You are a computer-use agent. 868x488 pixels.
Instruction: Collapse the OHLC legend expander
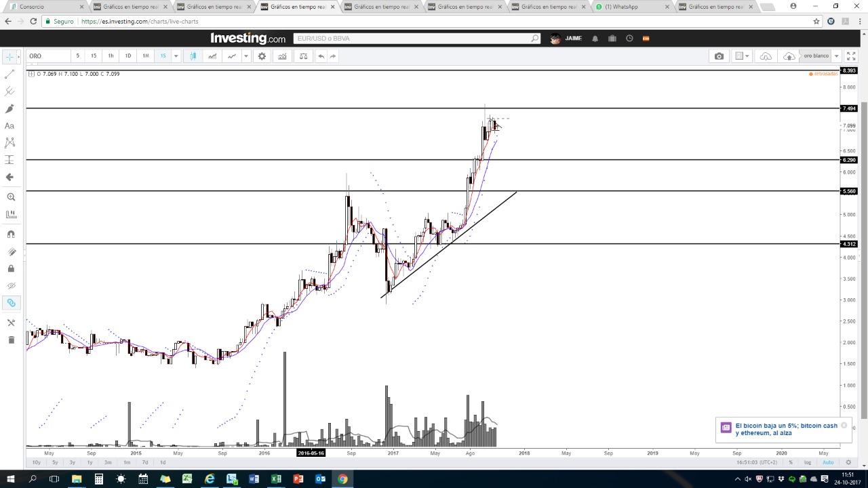click(x=31, y=74)
